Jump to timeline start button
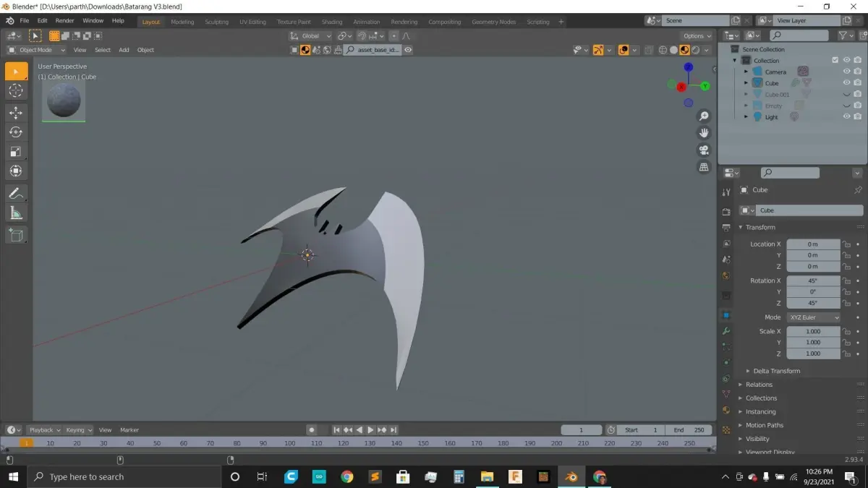Viewport: 868px width, 488px height. 336,430
